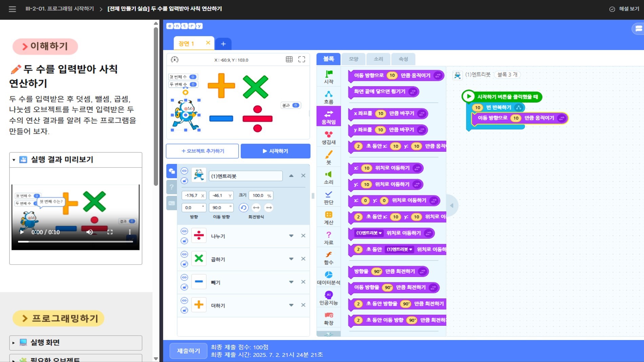644x362 pixels.
Task: Click the 제출하기 submit button
Action: point(188,351)
